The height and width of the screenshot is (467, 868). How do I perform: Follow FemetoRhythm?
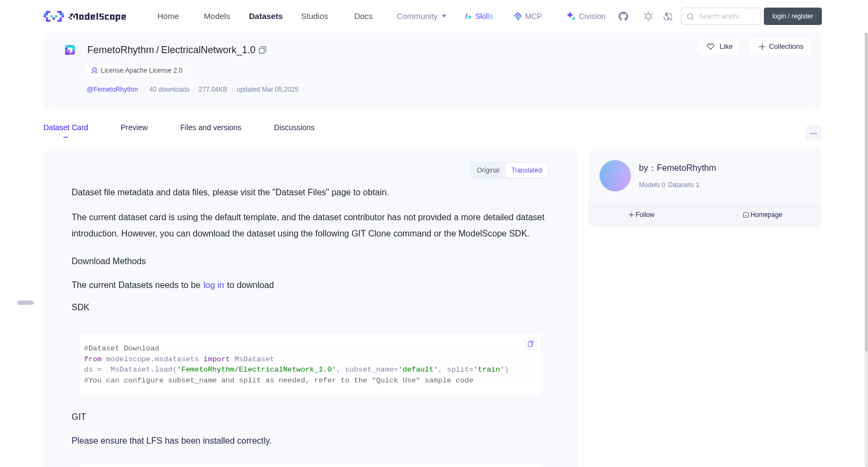pyautogui.click(x=642, y=215)
